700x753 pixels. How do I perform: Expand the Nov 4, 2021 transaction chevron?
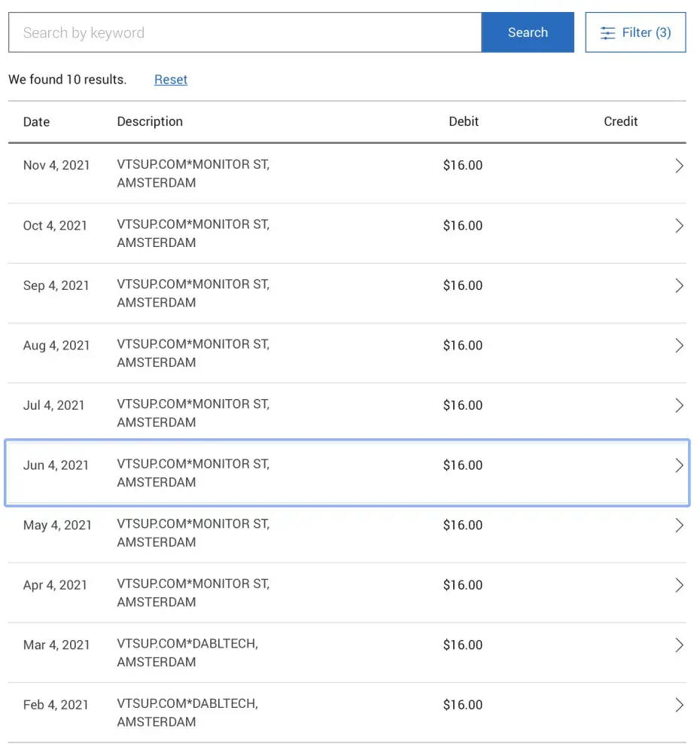(679, 166)
